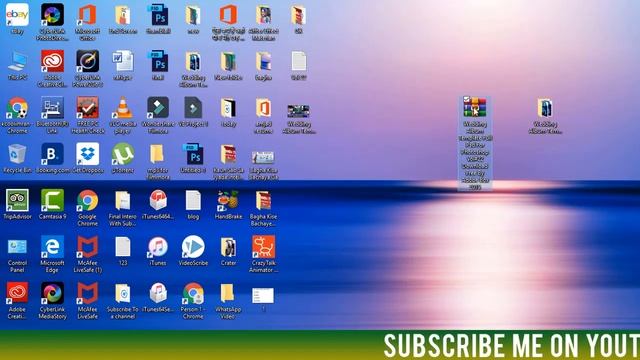Untick the checkbox on the WinRAR archive
This screenshot has width=640, height=360.
466,99
